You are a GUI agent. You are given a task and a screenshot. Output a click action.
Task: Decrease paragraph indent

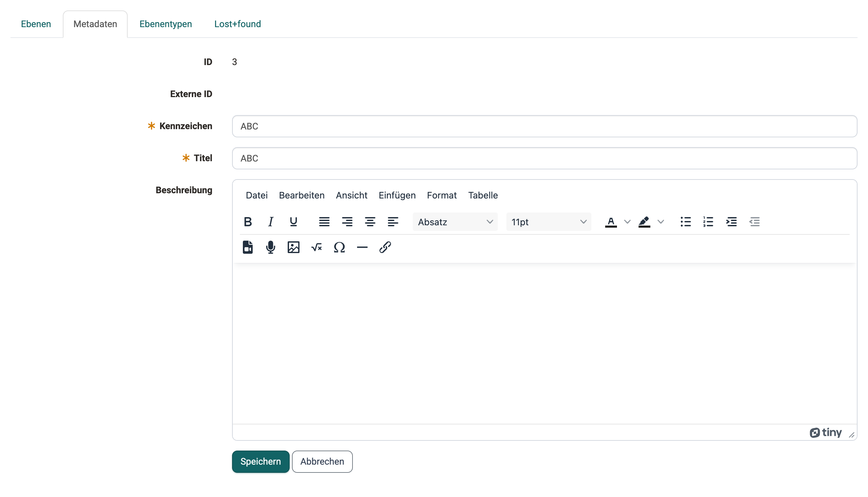(x=754, y=222)
